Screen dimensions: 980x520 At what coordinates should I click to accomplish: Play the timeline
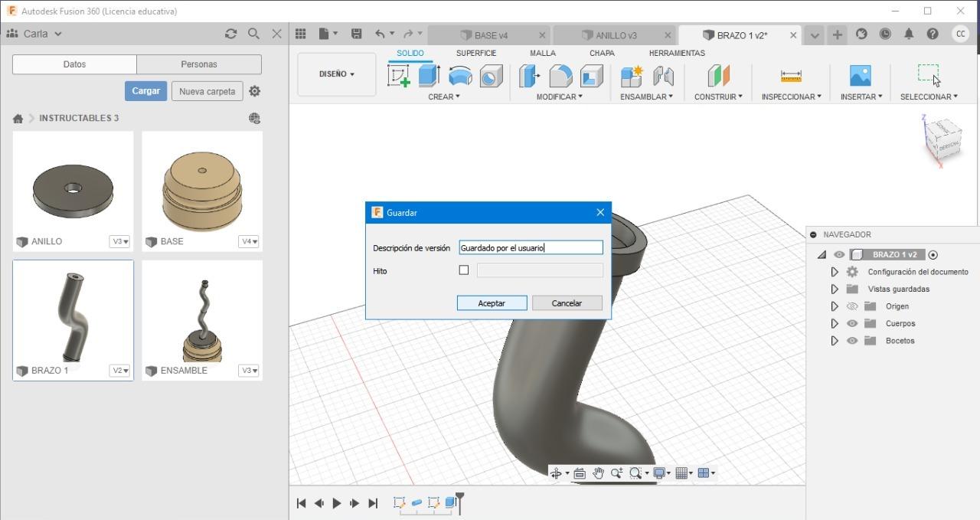tap(337, 503)
